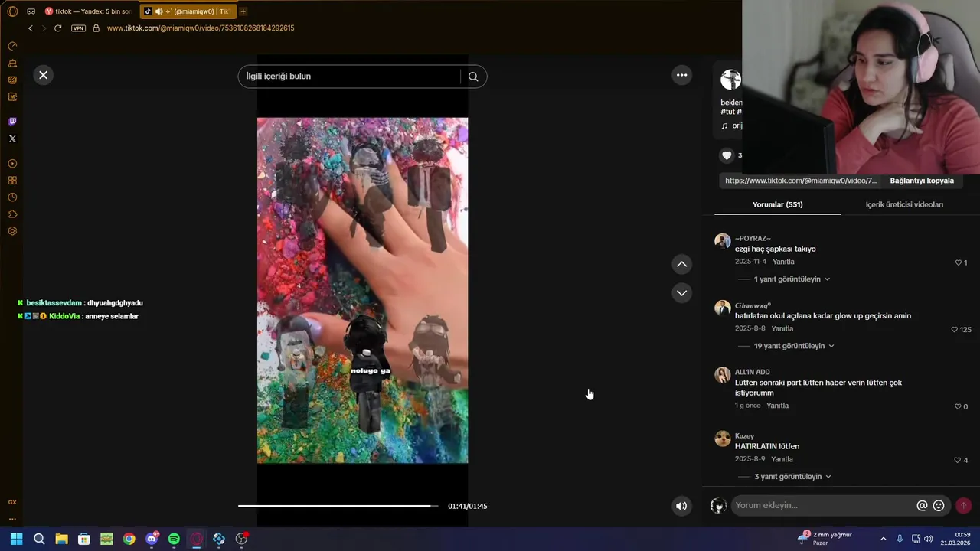Open the Opera GX main menu logo
The height and width of the screenshot is (551, 980).
(12, 11)
